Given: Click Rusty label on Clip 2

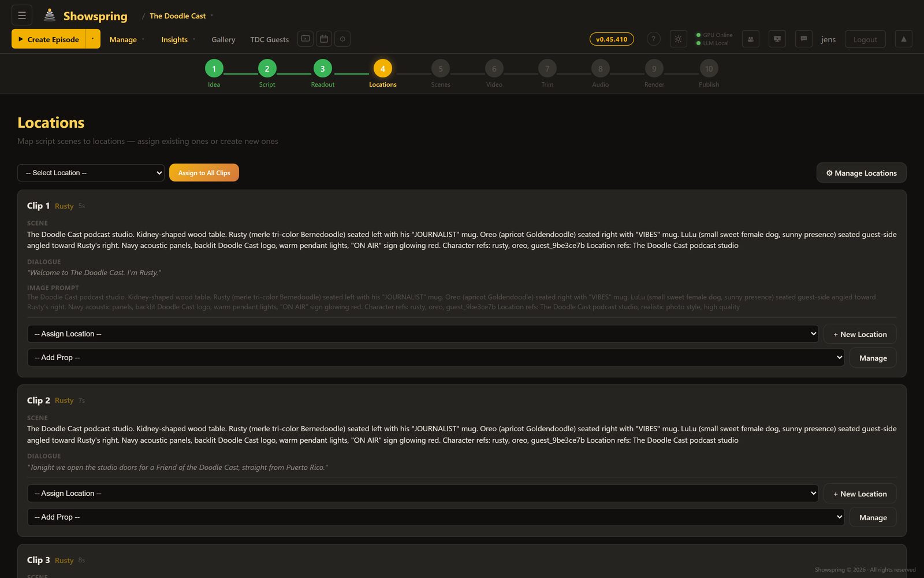Looking at the screenshot, I should pyautogui.click(x=64, y=401).
